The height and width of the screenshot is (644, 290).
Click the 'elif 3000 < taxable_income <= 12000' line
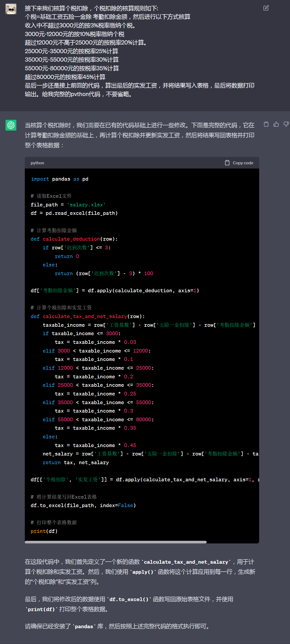97,351
